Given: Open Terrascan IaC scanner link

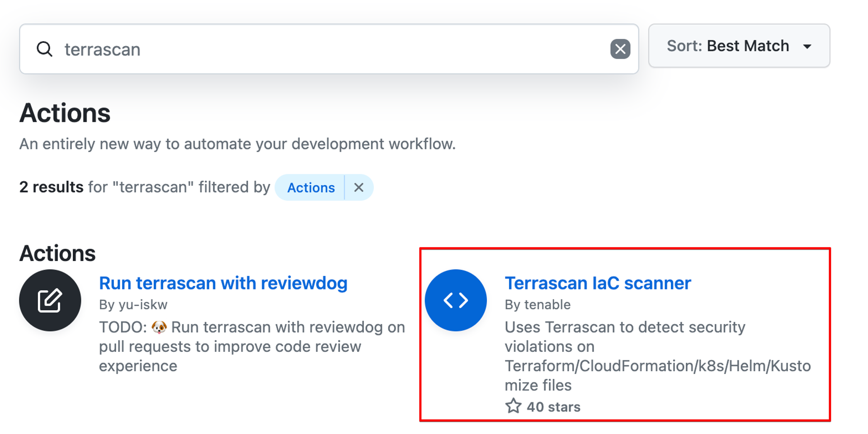Looking at the screenshot, I should [598, 283].
